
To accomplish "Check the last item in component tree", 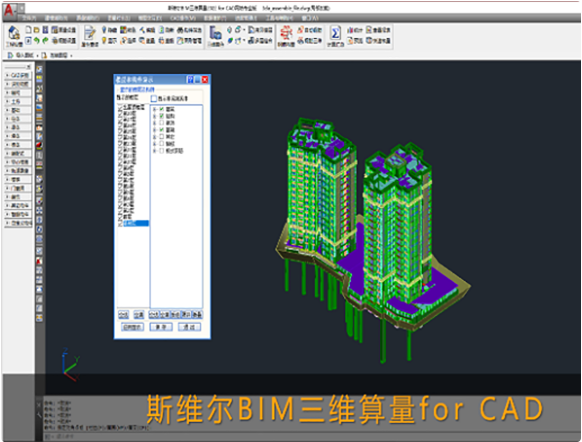I will 161,151.
